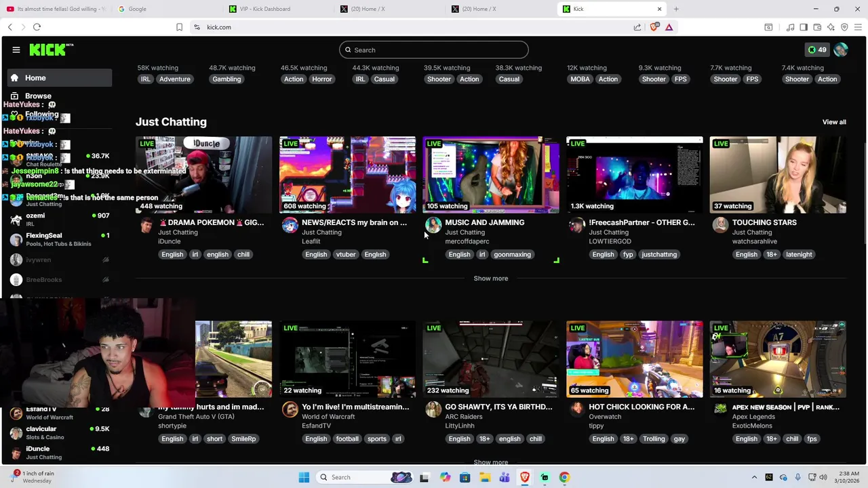Open Google Chrome from the taskbar
This screenshot has width=868, height=488.
(564, 477)
